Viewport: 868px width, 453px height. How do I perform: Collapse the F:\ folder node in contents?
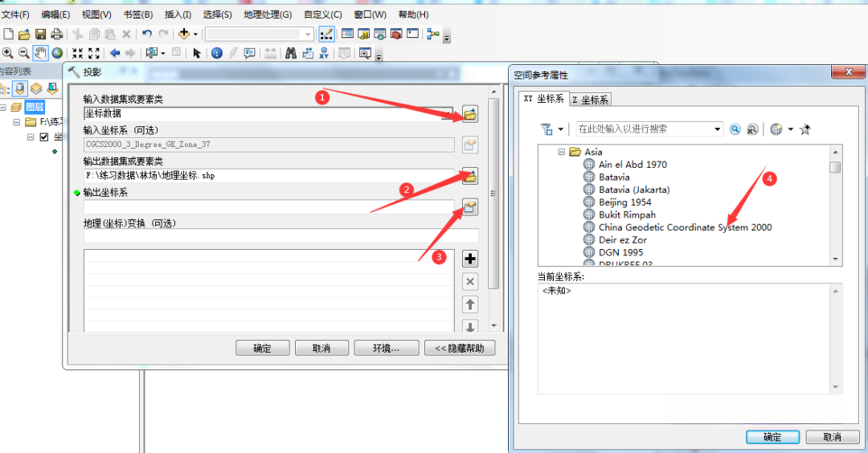[x=17, y=122]
